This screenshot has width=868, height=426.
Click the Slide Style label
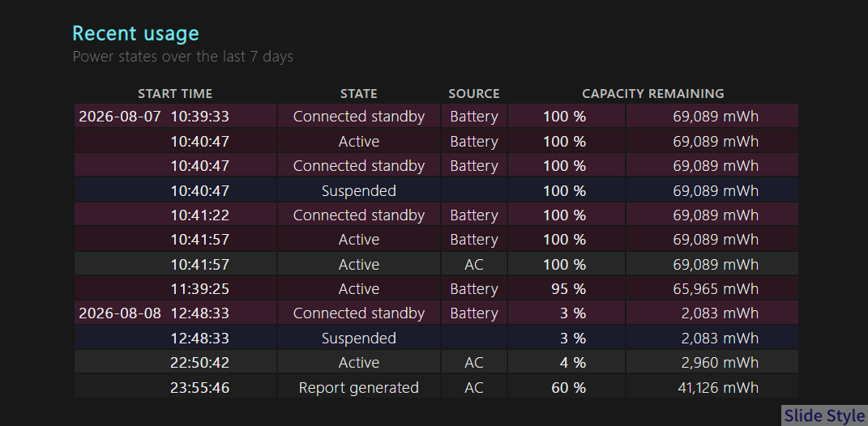[824, 415]
